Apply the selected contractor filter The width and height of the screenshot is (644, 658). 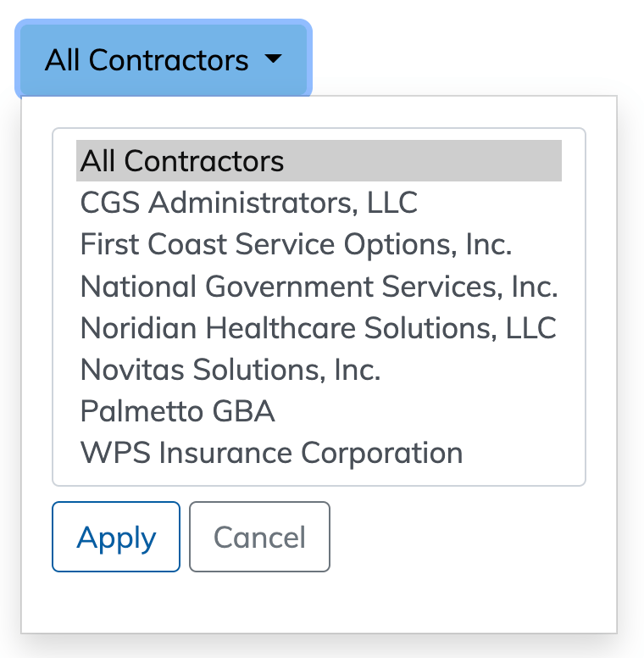116,537
